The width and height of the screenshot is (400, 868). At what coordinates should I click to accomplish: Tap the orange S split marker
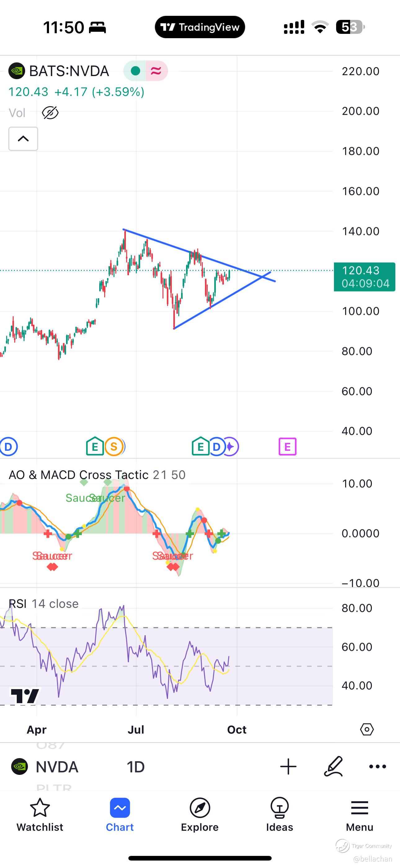114,446
